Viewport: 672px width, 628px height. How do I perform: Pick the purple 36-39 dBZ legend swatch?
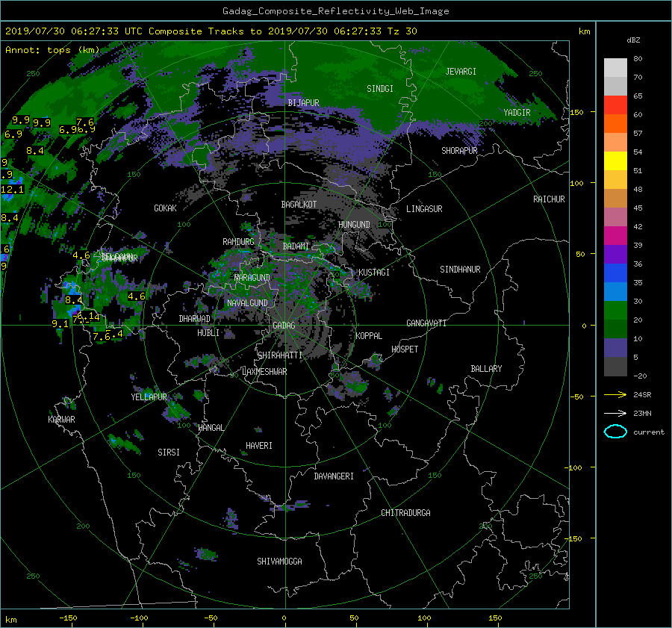click(x=615, y=254)
